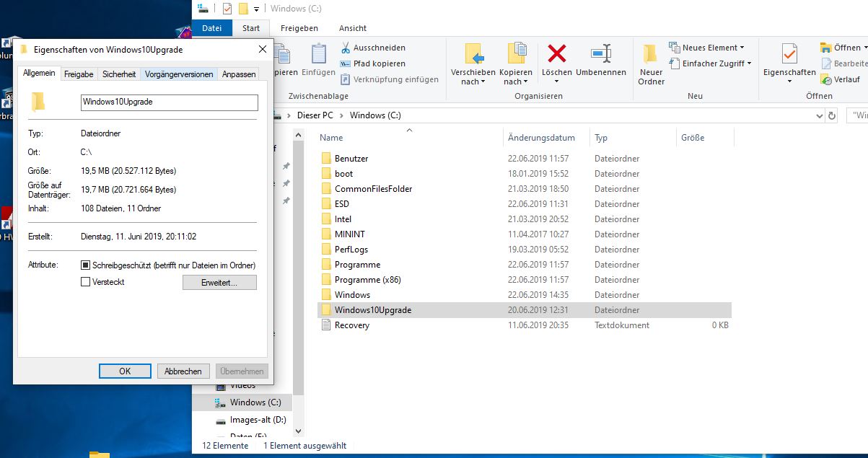This screenshot has height=458, width=868.
Task: Click the Pfad kopieren ribbon icon
Action: pyautogui.click(x=346, y=63)
